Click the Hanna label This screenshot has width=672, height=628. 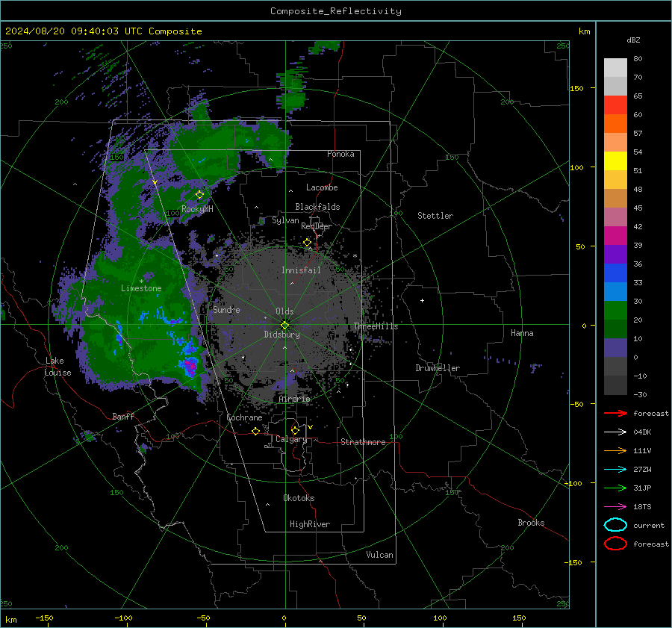click(522, 333)
